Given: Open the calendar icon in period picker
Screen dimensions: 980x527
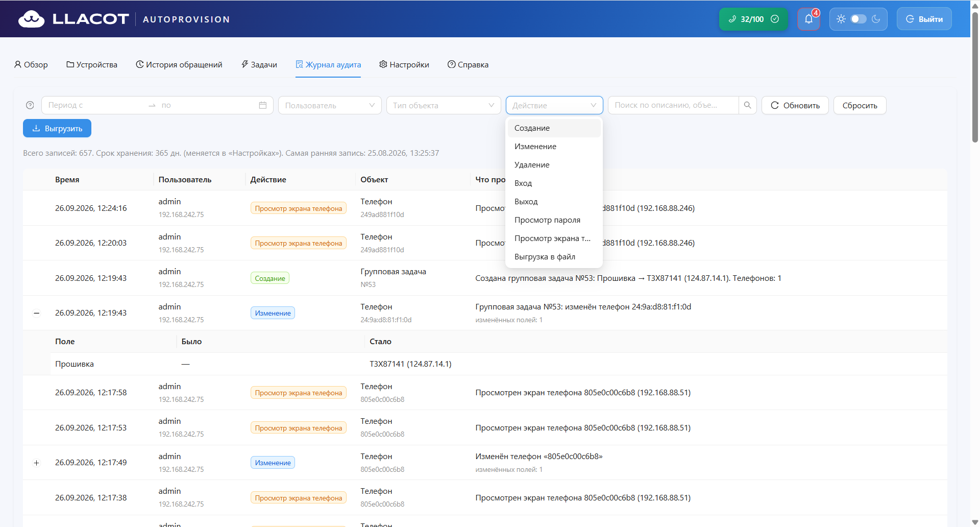Looking at the screenshot, I should click(263, 105).
